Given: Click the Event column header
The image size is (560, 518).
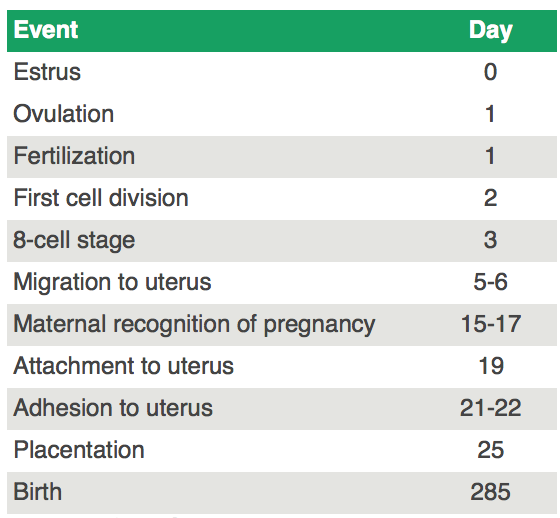Looking at the screenshot, I should (x=46, y=30).
